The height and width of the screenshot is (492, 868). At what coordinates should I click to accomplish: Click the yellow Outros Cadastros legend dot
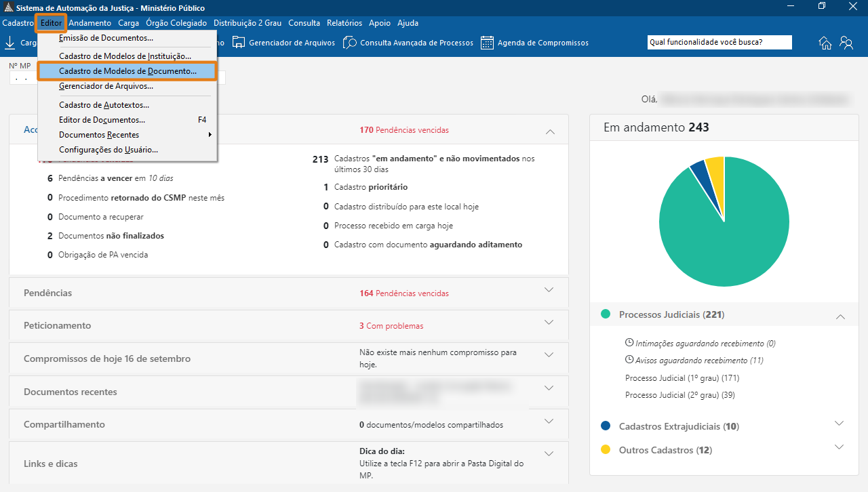click(x=606, y=449)
